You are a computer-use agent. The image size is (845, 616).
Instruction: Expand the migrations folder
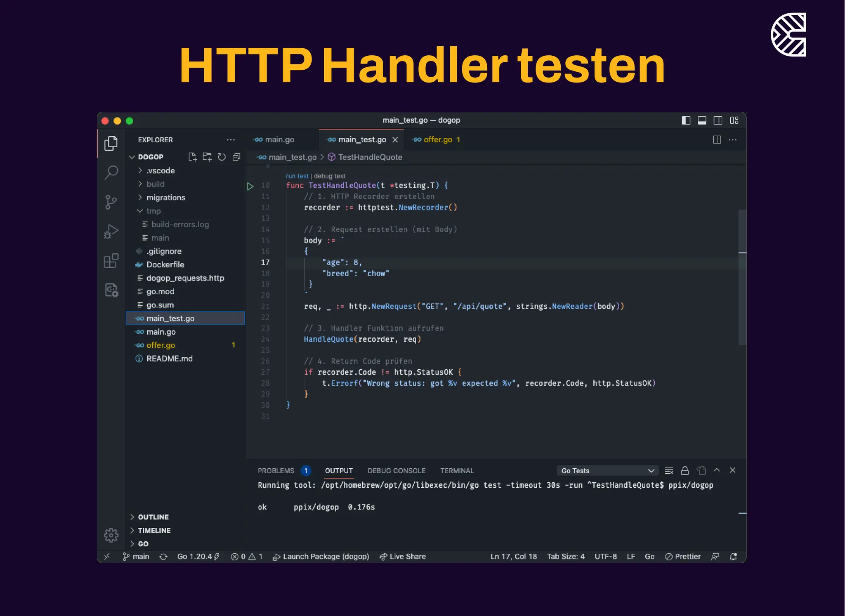(140, 197)
